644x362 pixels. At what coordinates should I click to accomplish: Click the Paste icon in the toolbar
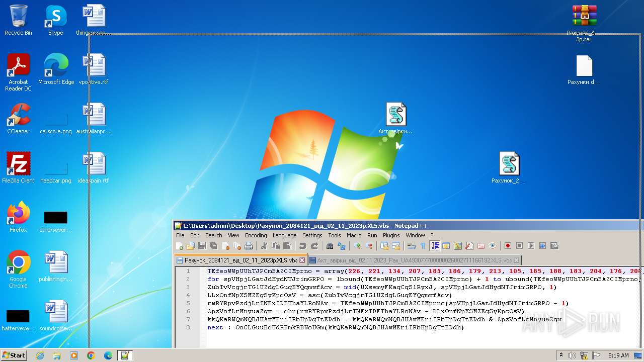[287, 246]
